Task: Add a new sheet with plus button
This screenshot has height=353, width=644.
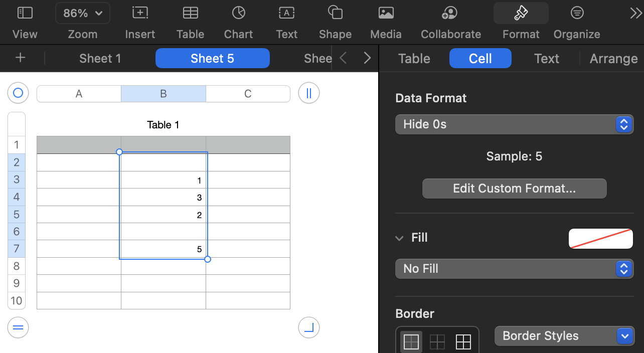Action: [20, 58]
